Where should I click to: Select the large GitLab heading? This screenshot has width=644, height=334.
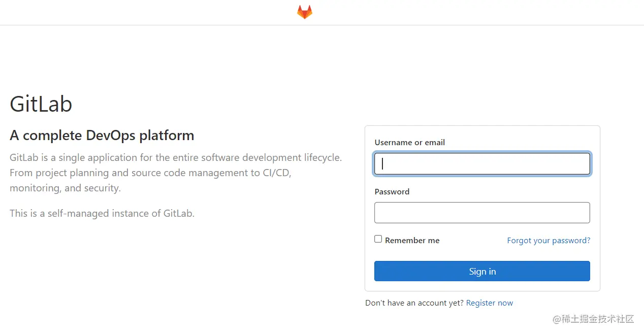click(x=41, y=104)
